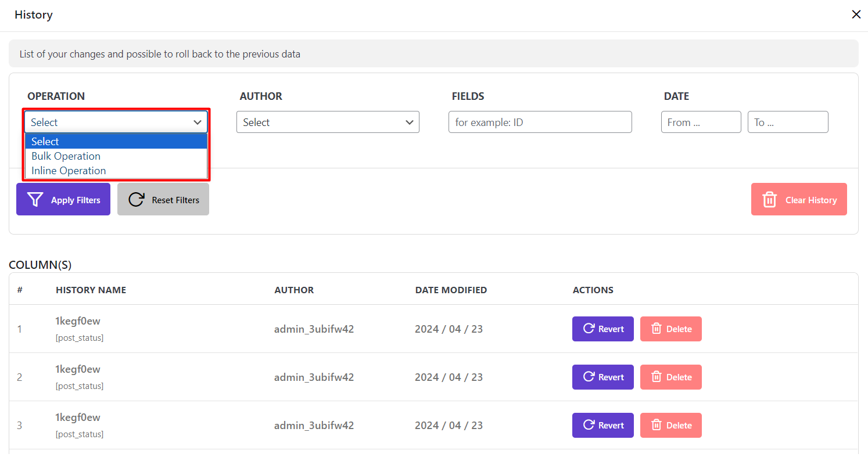
Task: Click the funnel icon on Apply Filters
Action: (35, 200)
